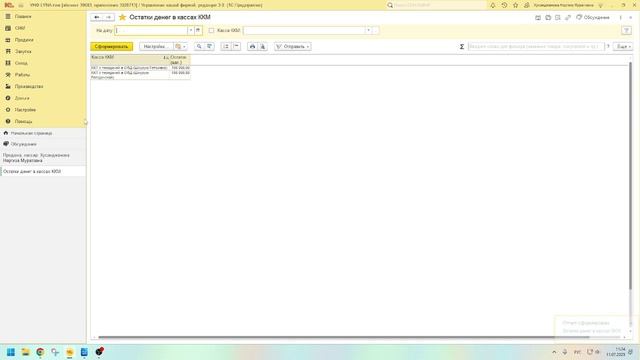Open the Закупки section
This screenshot has width=640, height=360.
pos(23,51)
